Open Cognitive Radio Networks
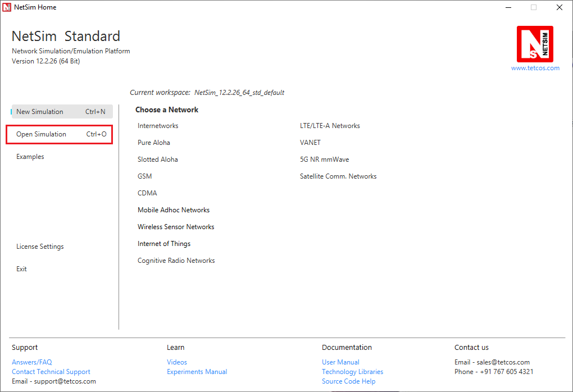This screenshot has width=573, height=392. click(x=176, y=261)
